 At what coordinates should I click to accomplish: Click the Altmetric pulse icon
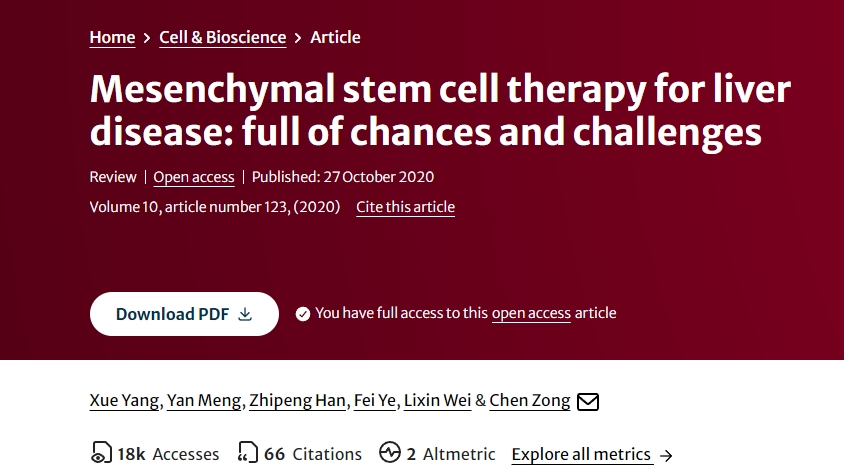390,453
